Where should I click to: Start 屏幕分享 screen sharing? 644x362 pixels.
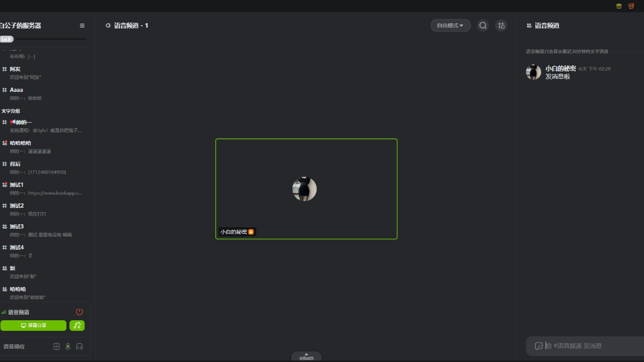[x=33, y=325]
